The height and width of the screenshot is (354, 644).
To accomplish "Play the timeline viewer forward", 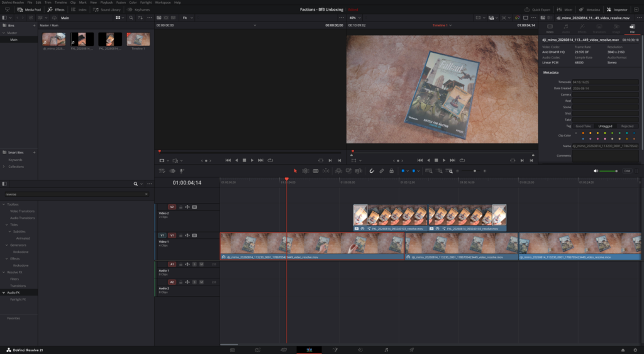I will 444,160.
